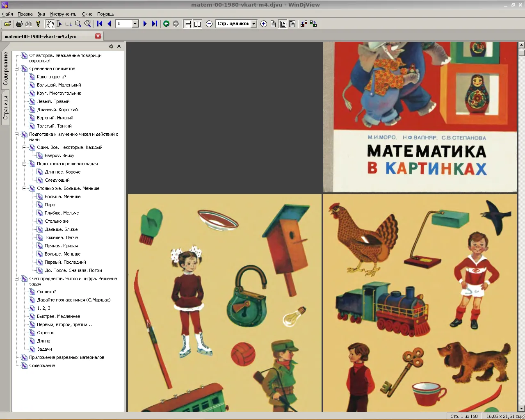The height and width of the screenshot is (420, 525).
Task: Click the '16,05 x 21,51 см' status entry
Action: pyautogui.click(x=503, y=416)
